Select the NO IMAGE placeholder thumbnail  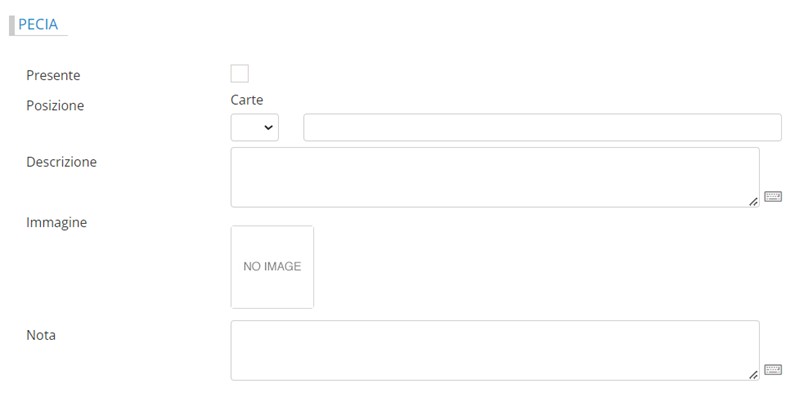coord(272,267)
